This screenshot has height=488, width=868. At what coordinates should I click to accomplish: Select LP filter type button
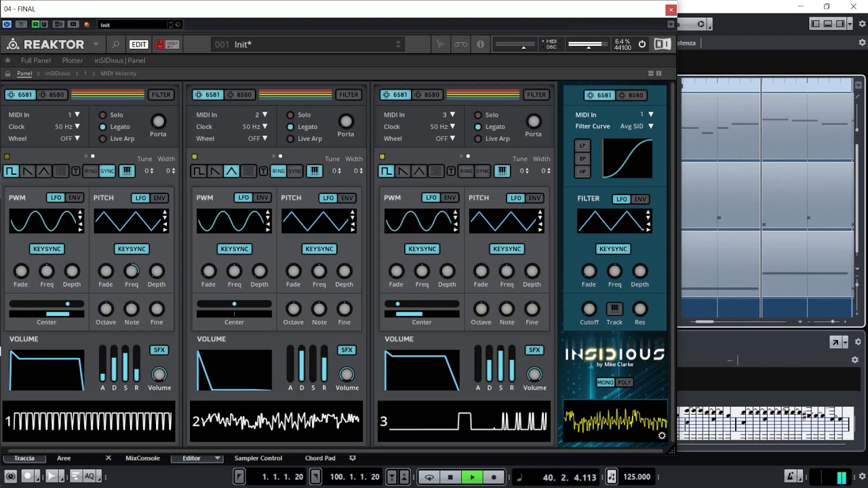click(582, 146)
